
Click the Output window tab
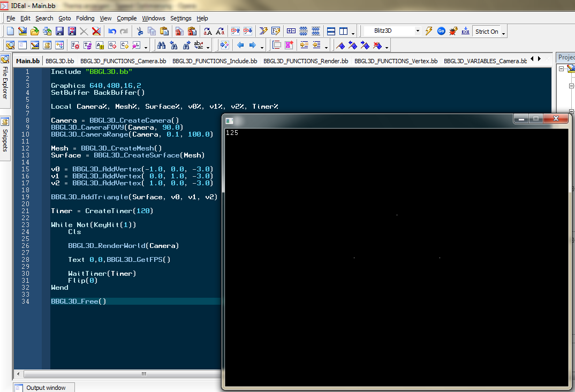click(46, 388)
